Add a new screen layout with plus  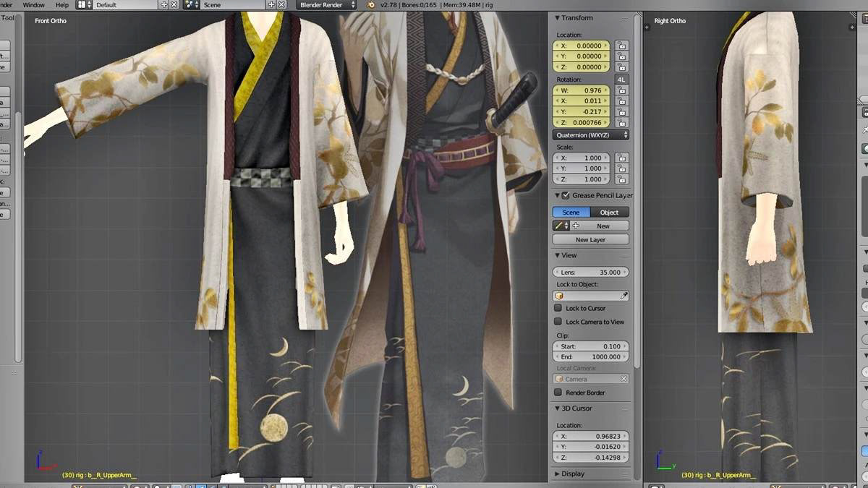pos(164,4)
